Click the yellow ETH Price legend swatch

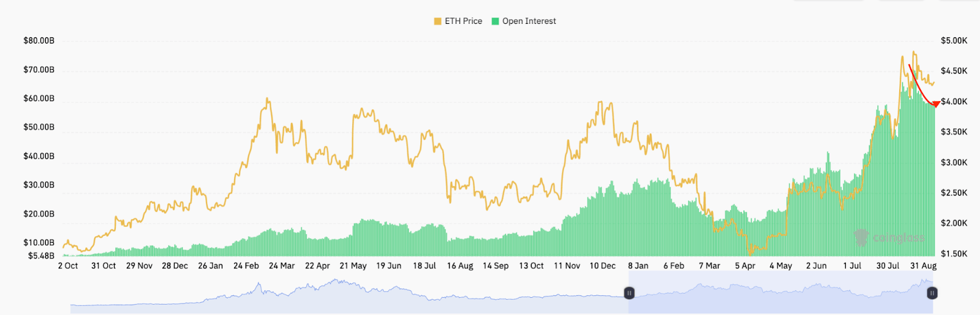(x=437, y=21)
